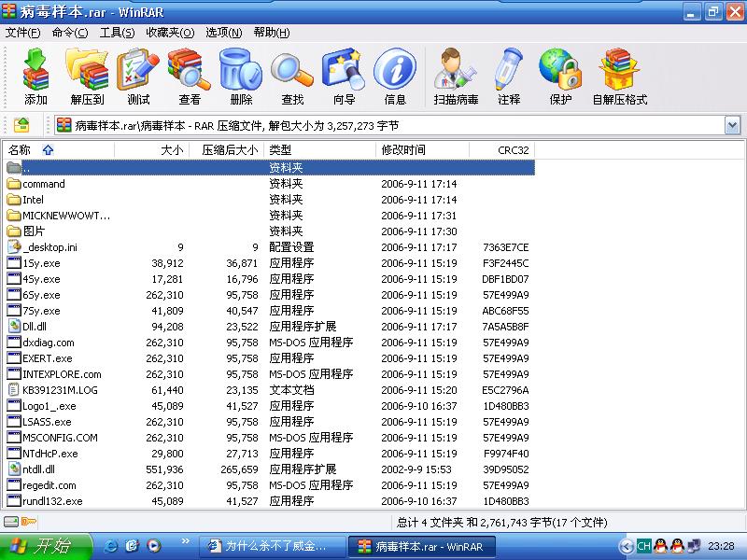Click the 查看 (View) toolbar icon
Image resolution: width=747 pixels, height=560 pixels.
click(x=190, y=69)
